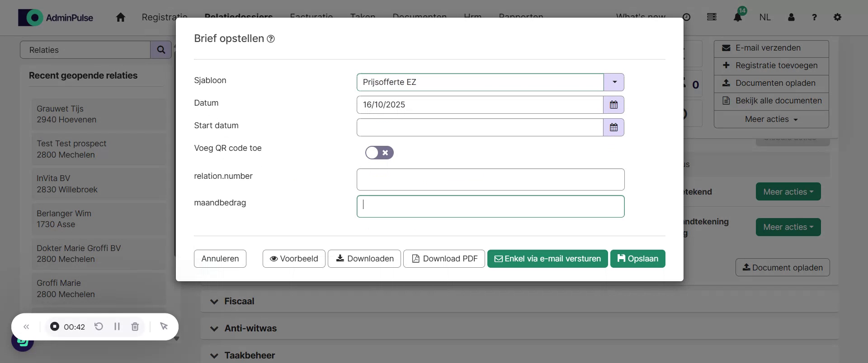
Task: Toggle the Voeg QR code toe switch
Action: coord(379,153)
